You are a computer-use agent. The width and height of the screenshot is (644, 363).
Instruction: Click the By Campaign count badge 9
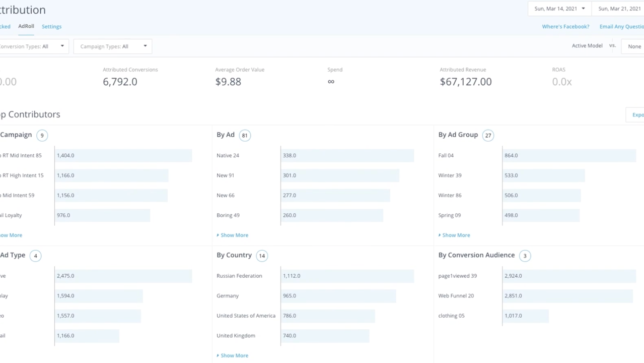click(x=42, y=136)
